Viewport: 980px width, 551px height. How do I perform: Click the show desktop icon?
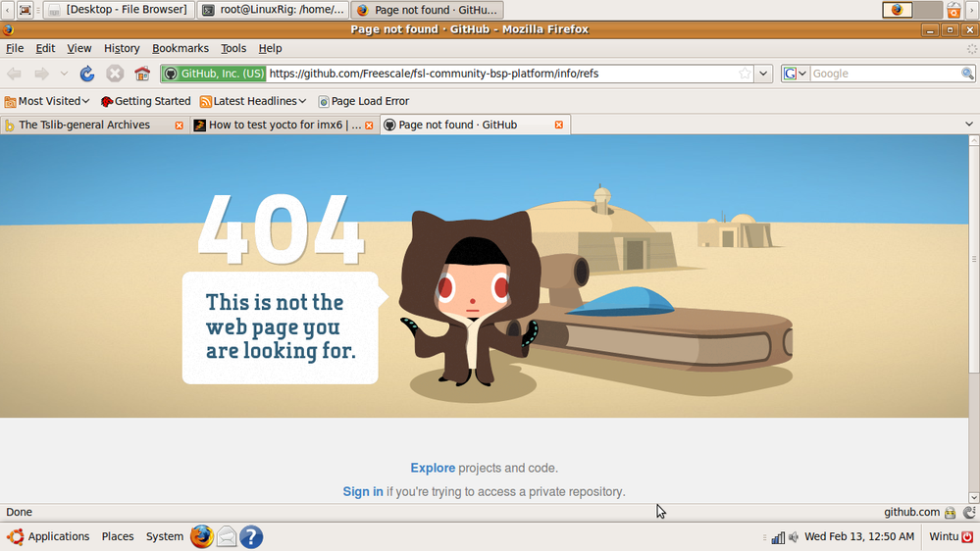[x=25, y=10]
